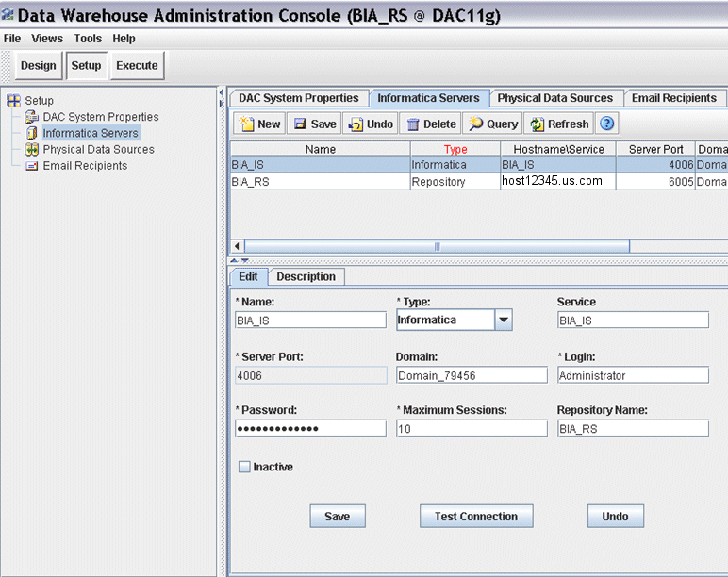Switch to the DAC System Properties tab

(x=299, y=98)
